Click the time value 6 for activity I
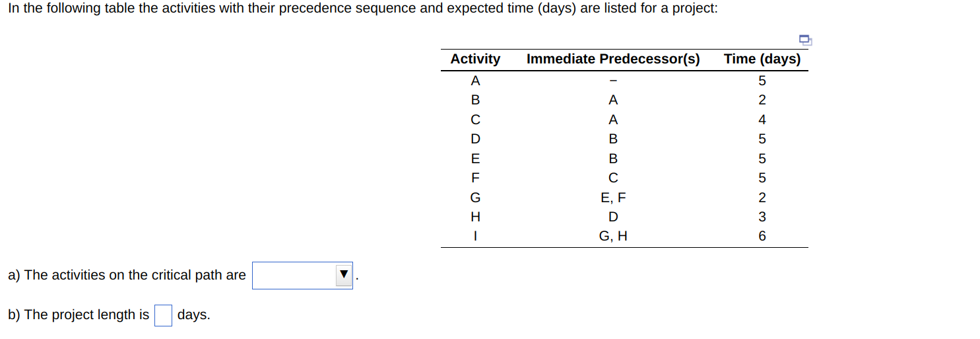980x339 pixels. pyautogui.click(x=762, y=236)
